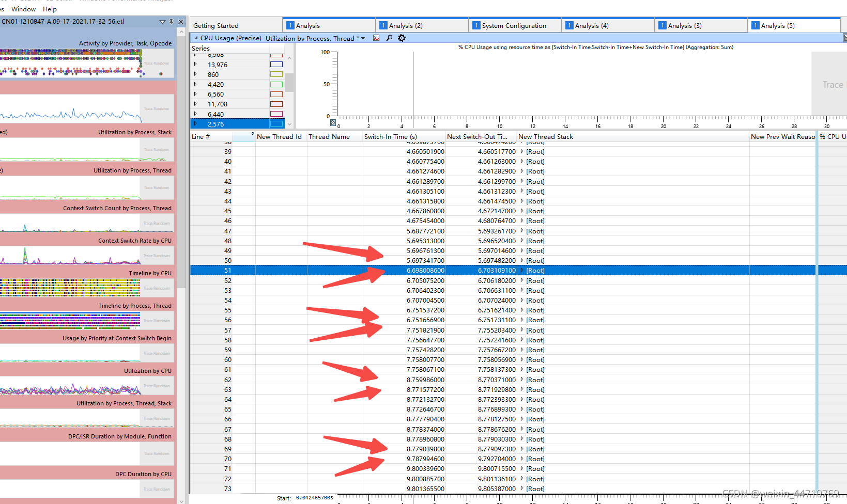Select Analysis (5) tab
The height and width of the screenshot is (504, 847).
pyautogui.click(x=794, y=25)
